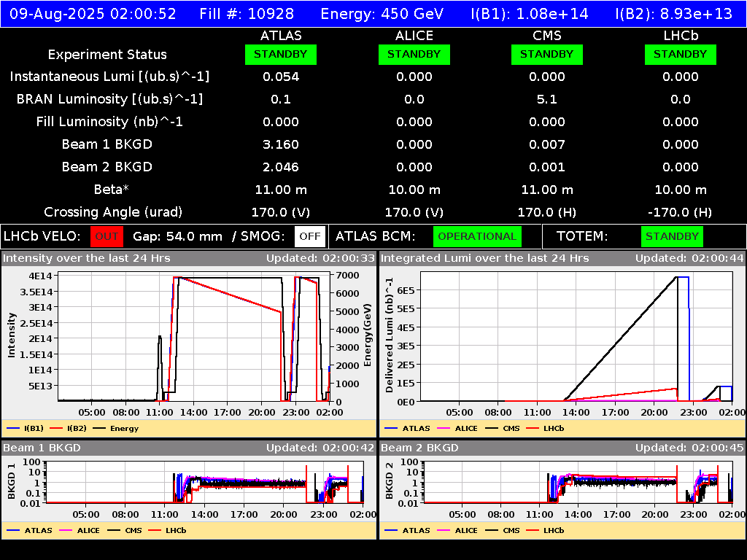The image size is (747, 560).
Task: Click the LHCb column header in the table
Action: tap(681, 36)
